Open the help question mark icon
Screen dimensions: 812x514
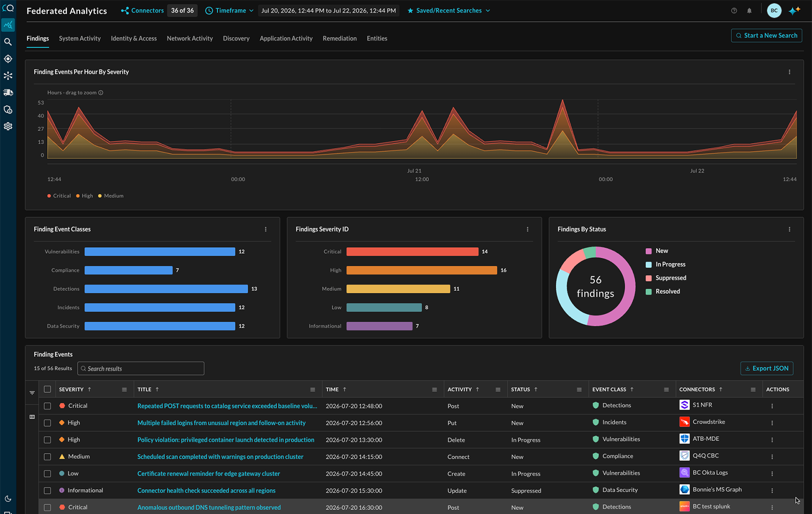[x=734, y=11]
